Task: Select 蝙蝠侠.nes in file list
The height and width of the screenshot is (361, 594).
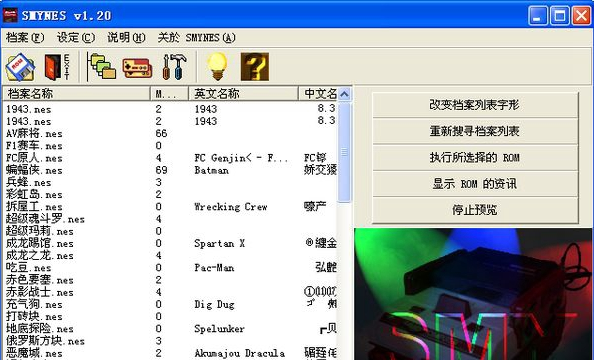Action: (x=34, y=170)
